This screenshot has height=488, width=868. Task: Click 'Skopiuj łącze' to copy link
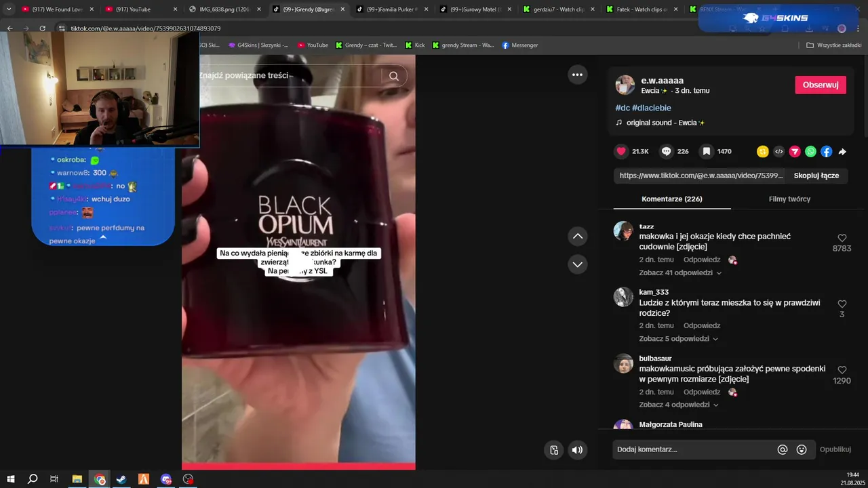pos(816,176)
